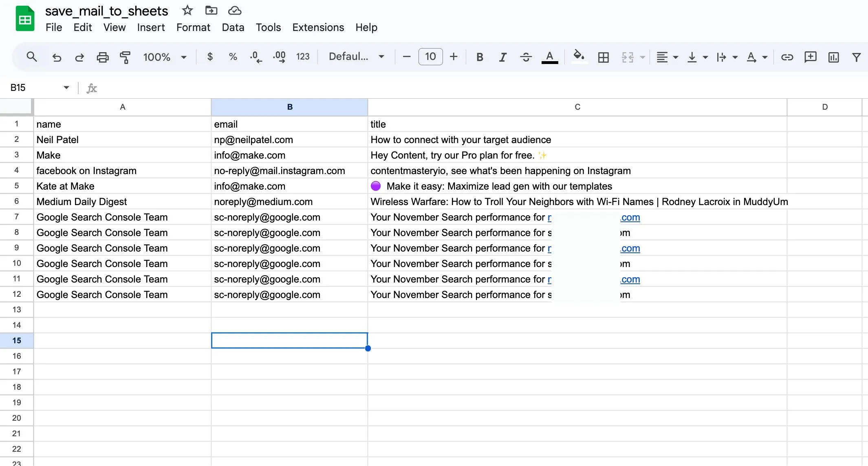Redo the last action
This screenshot has width=868, height=466.
pyautogui.click(x=79, y=57)
